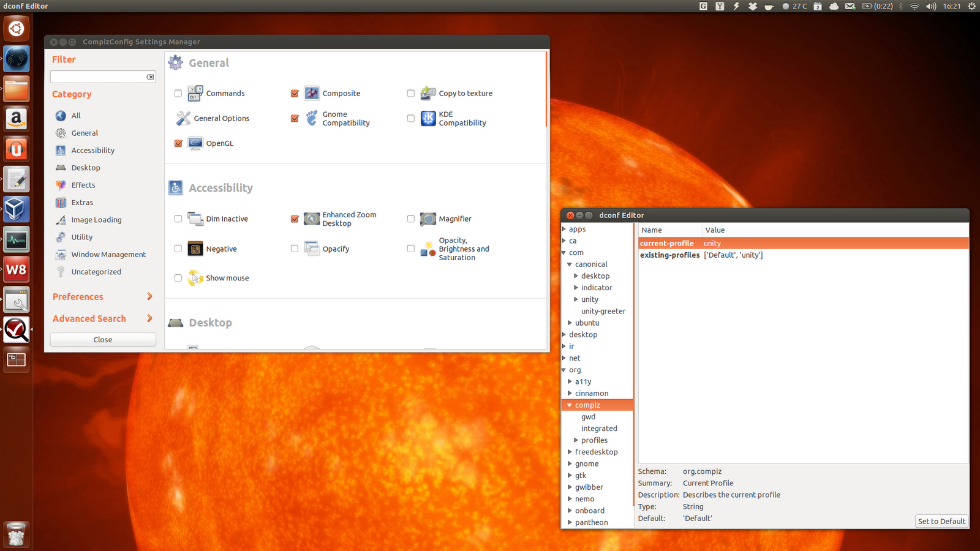
Task: Collapse the canonical tree node
Action: (x=570, y=264)
